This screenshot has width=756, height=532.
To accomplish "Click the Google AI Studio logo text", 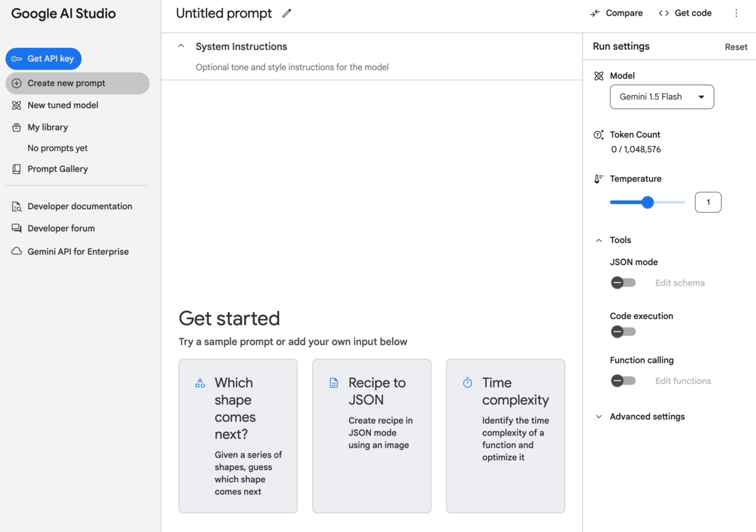I will pos(63,14).
